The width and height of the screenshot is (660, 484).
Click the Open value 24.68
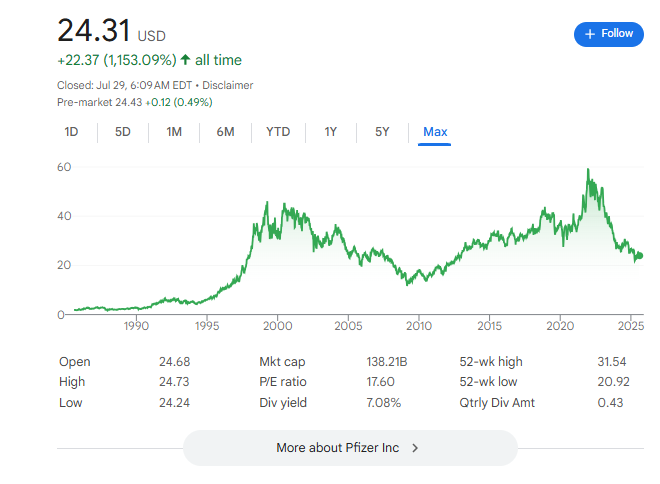click(x=174, y=362)
